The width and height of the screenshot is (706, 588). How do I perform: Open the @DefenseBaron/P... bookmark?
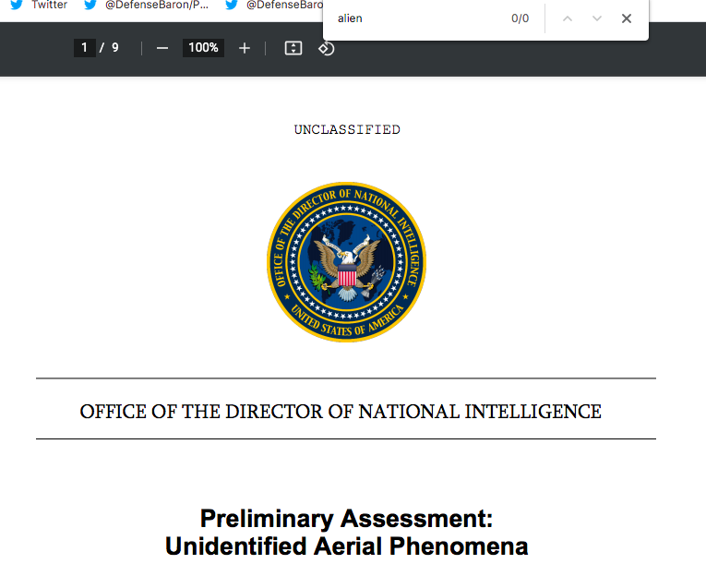click(147, 5)
